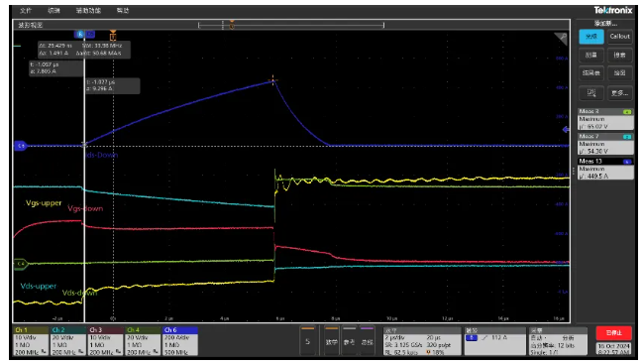Open the Meas 7 Maximum measurement badge

click(605, 144)
